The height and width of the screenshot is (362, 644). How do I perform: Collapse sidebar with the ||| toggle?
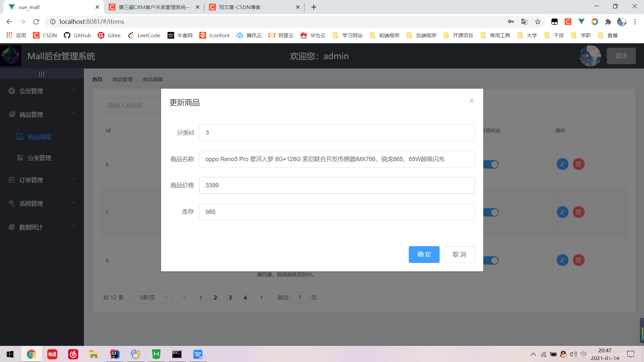click(x=42, y=74)
